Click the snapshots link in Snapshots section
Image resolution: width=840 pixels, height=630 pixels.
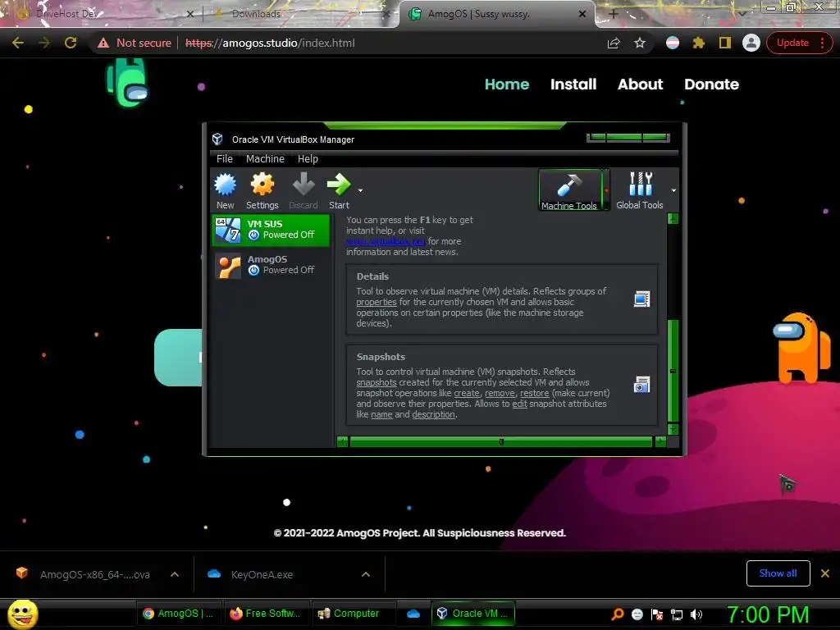click(x=377, y=382)
